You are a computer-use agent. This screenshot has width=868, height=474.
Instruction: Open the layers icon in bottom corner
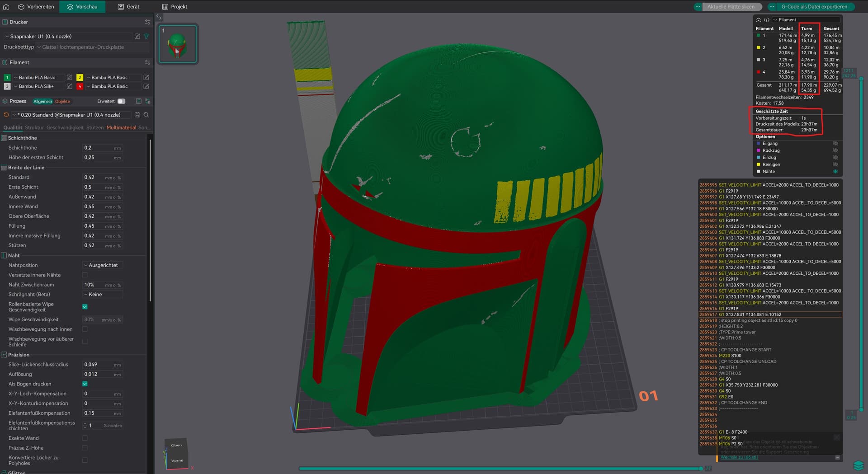(858, 465)
